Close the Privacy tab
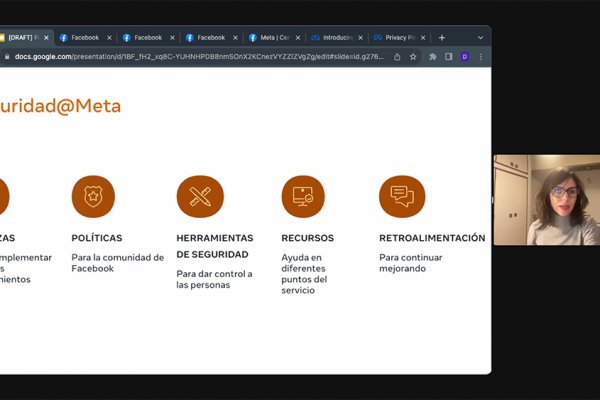This screenshot has height=400, width=600. (x=423, y=38)
